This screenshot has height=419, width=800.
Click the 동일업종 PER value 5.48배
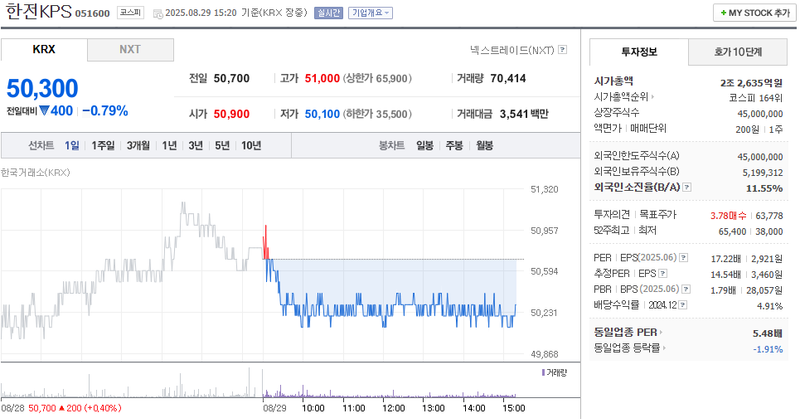click(x=767, y=334)
